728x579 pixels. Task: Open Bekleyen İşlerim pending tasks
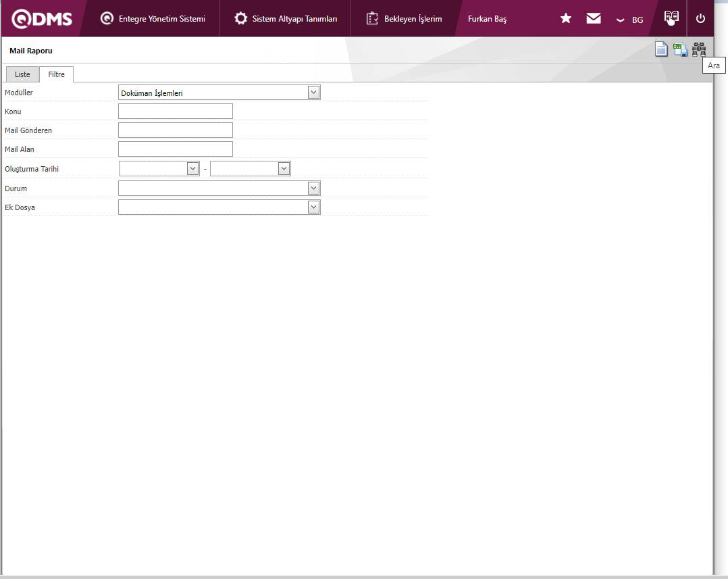pos(405,18)
